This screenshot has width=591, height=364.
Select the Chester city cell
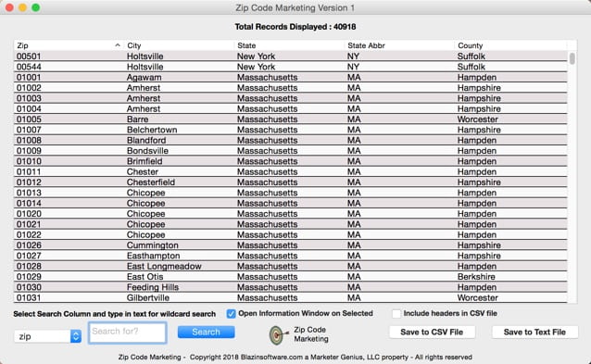[143, 172]
